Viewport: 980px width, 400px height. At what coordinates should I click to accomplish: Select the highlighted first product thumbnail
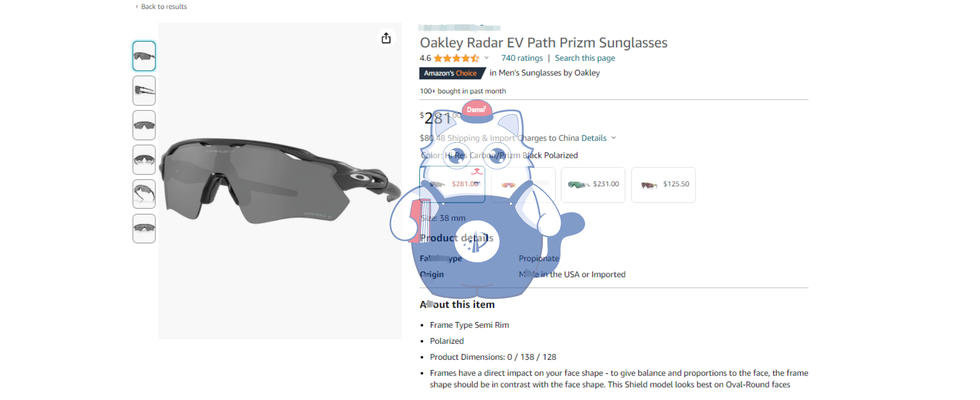[144, 56]
